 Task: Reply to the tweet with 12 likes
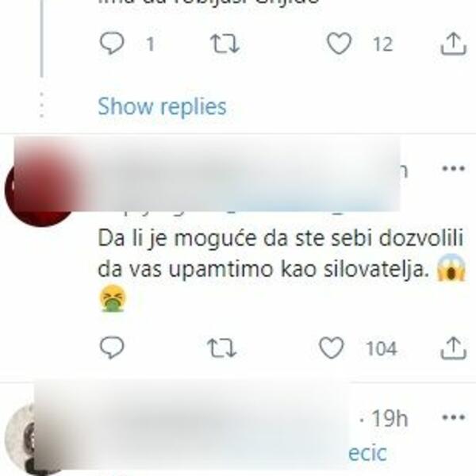112,43
